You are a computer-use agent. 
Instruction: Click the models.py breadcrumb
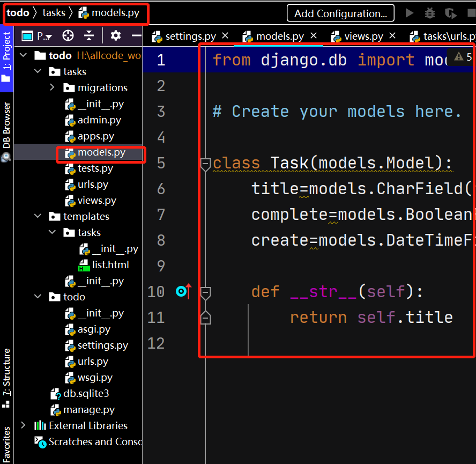point(109,13)
